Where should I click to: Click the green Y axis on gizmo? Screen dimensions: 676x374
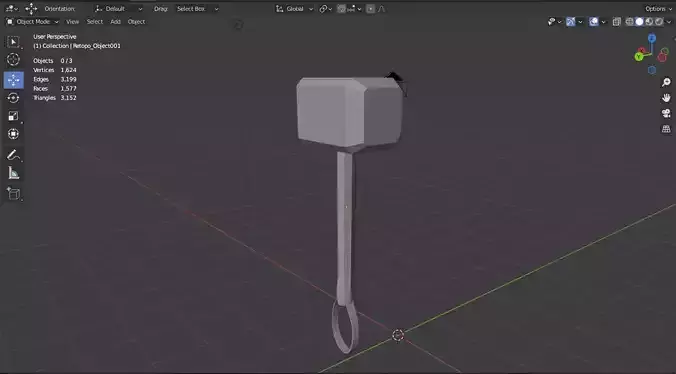(x=638, y=56)
